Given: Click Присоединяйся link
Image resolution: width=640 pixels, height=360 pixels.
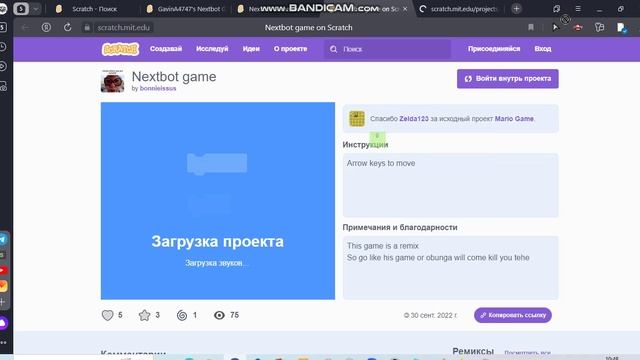Looking at the screenshot, I should 494,49.
